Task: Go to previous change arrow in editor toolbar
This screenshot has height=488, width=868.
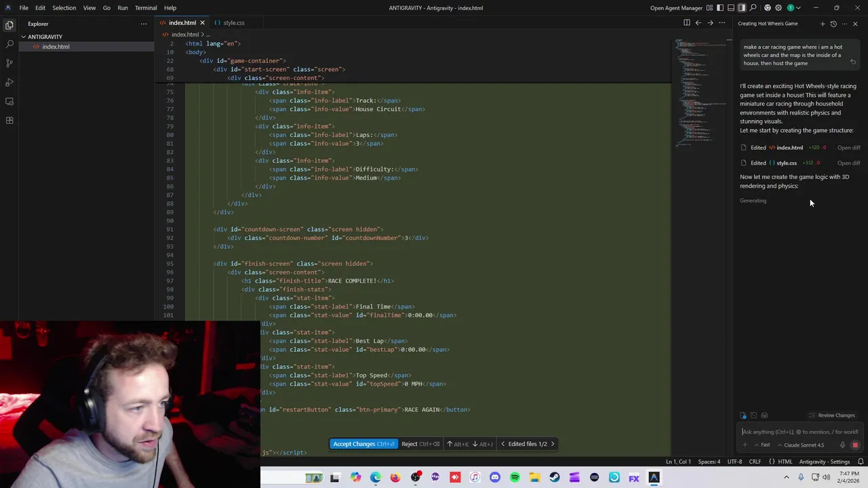Action: (x=698, y=22)
